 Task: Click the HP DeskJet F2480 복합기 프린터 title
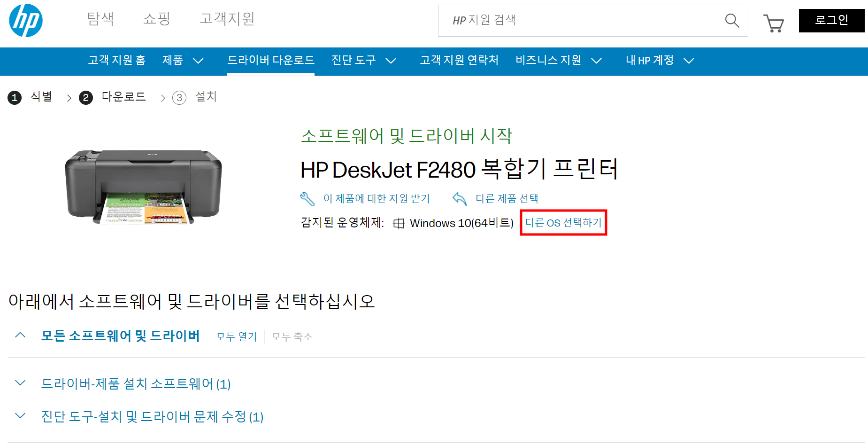point(460,169)
